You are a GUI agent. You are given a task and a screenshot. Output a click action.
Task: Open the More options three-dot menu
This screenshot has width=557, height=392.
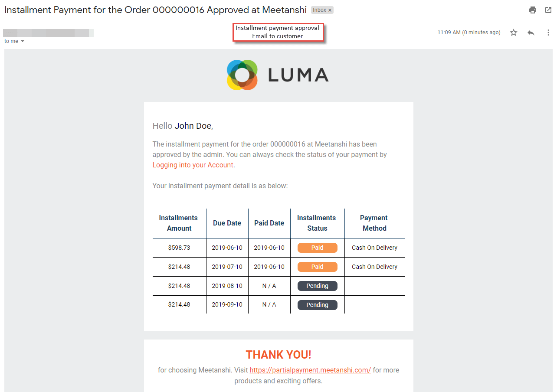[548, 33]
